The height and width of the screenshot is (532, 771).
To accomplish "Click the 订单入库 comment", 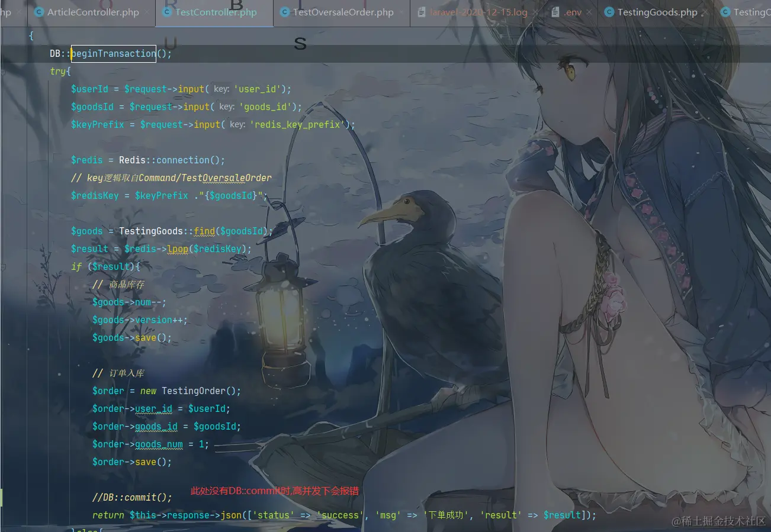I will point(118,373).
